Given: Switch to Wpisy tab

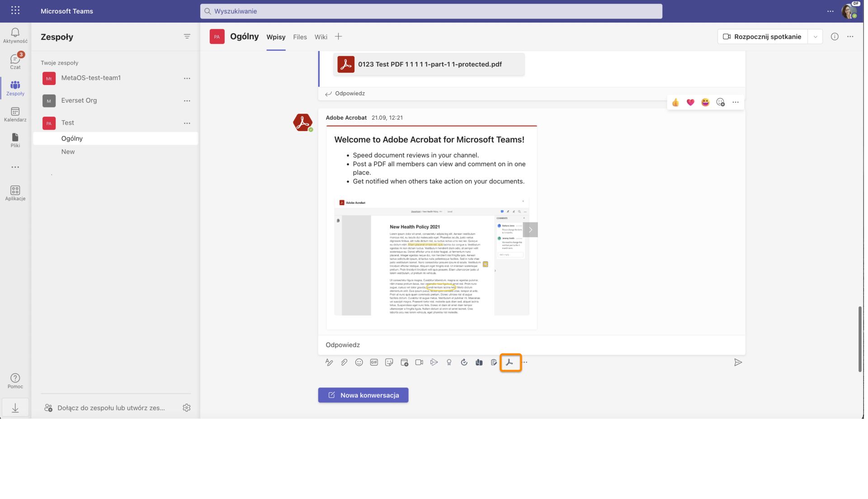Looking at the screenshot, I should pyautogui.click(x=276, y=37).
